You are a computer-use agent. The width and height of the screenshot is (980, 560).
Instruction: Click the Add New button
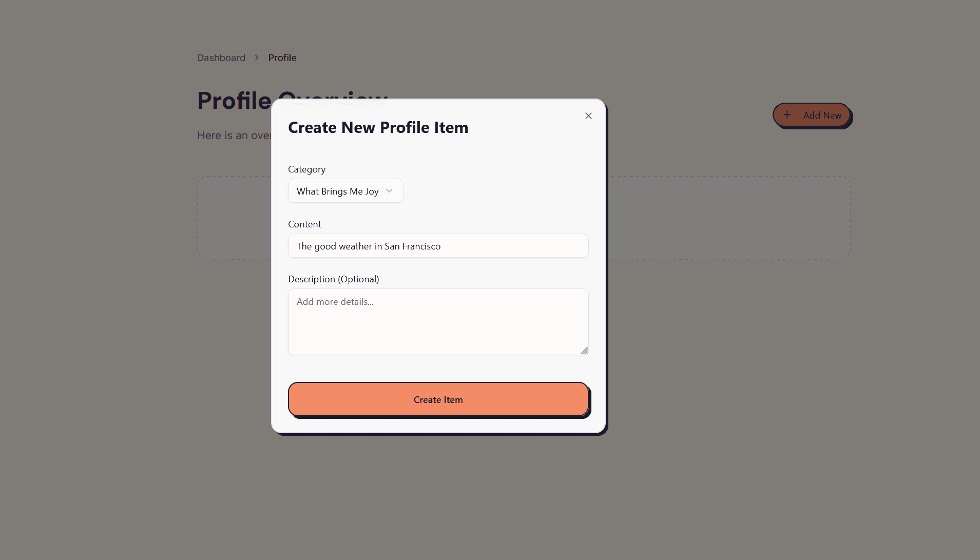(812, 115)
